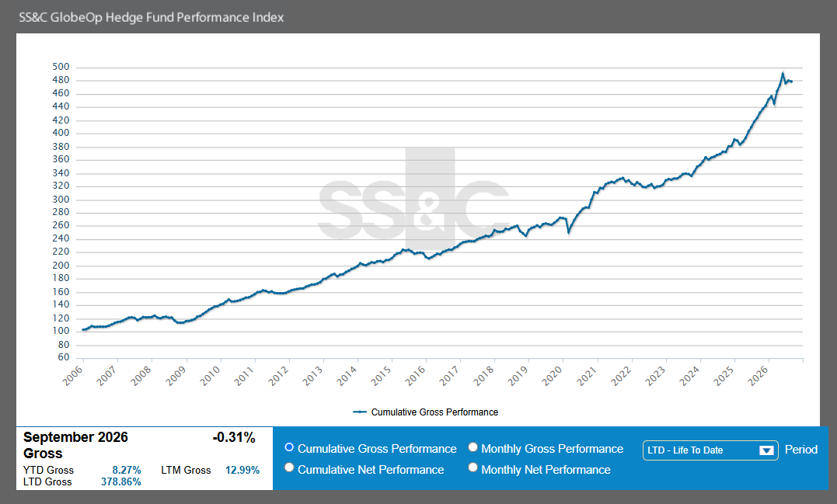Toggle the Cumulative Gross Performance legend entry

425,412
